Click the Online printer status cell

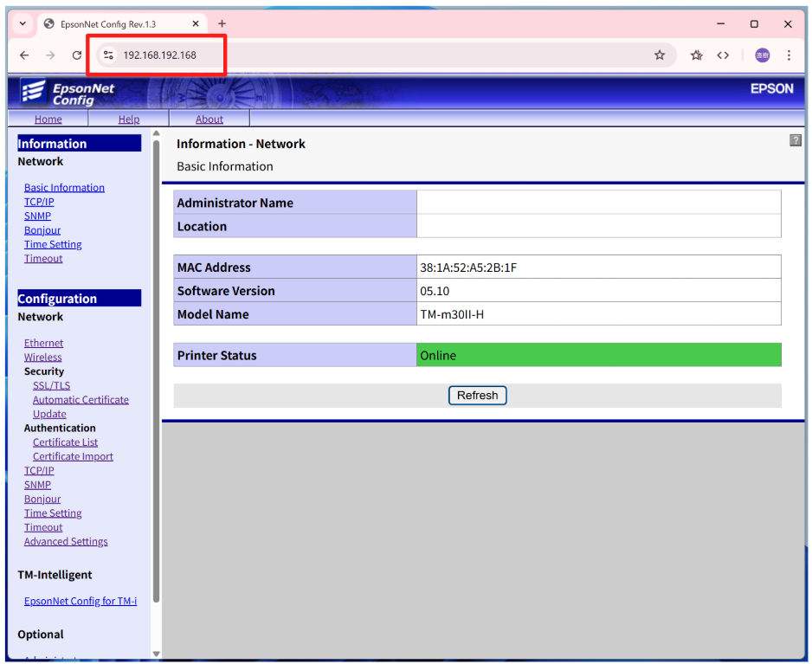click(x=599, y=355)
